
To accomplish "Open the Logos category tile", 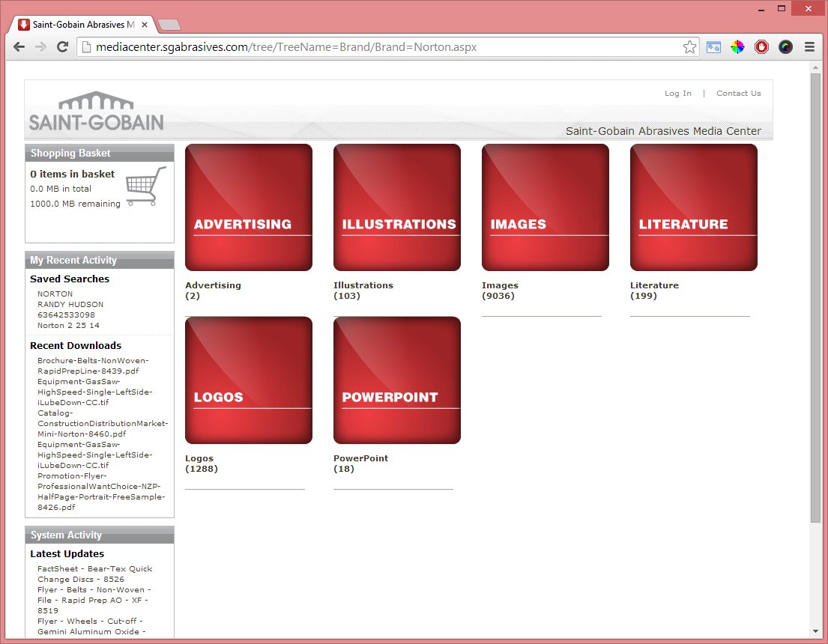I will click(249, 380).
